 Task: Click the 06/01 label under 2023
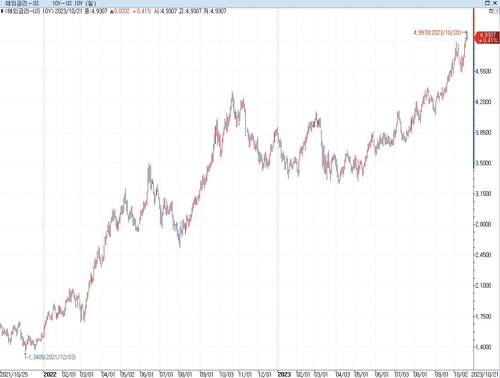pyautogui.click(x=382, y=374)
